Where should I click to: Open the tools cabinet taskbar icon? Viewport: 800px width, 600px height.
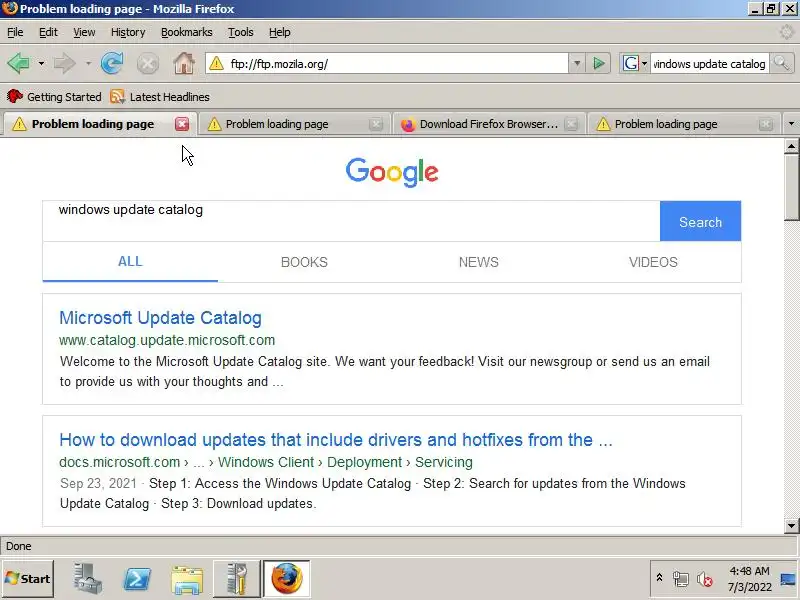tap(236, 579)
